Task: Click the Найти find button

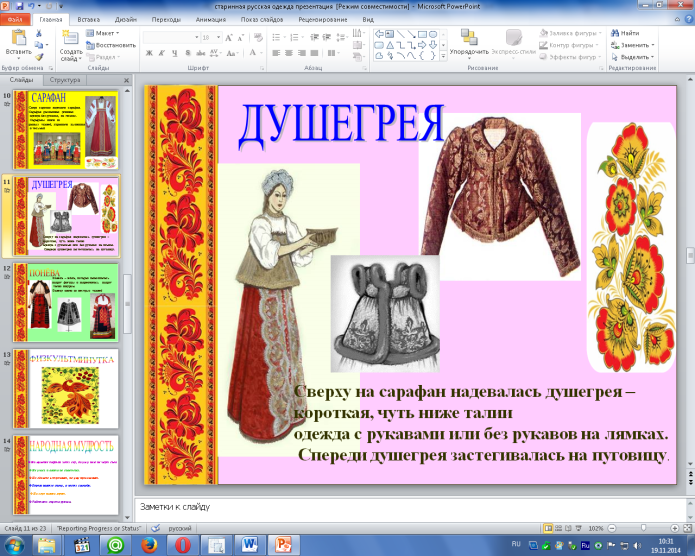Action: tap(625, 33)
